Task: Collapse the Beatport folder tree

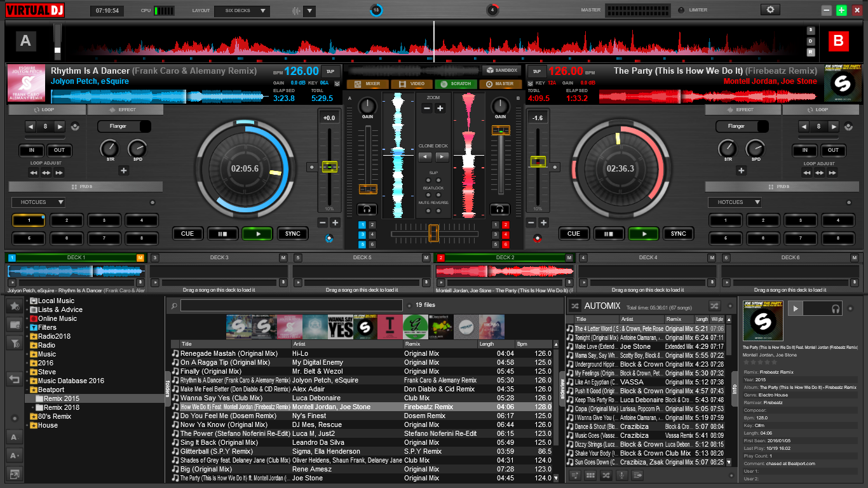Action: coord(27,390)
